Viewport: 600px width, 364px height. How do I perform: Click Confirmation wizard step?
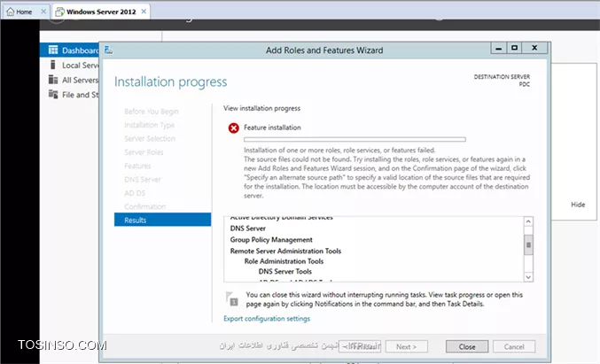[x=144, y=206]
